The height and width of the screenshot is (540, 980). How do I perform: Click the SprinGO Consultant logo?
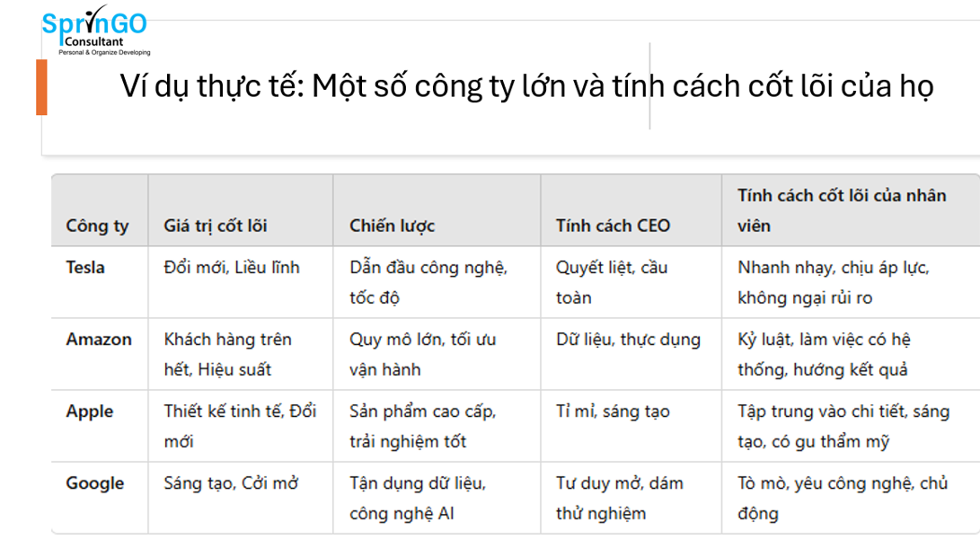(x=95, y=32)
